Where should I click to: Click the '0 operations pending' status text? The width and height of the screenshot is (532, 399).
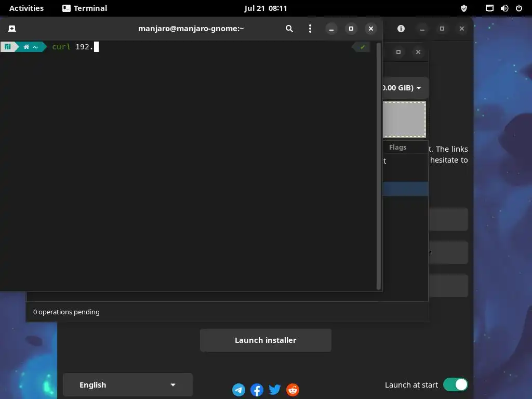click(66, 312)
